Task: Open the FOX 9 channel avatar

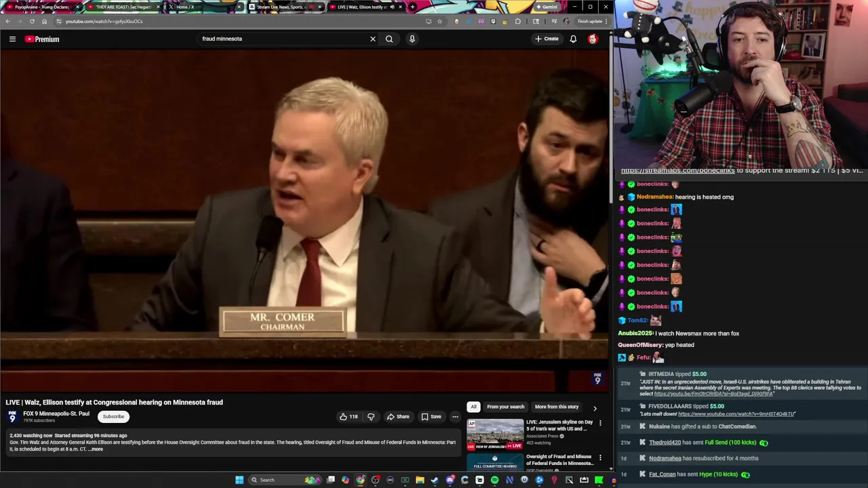Action: [x=13, y=416]
